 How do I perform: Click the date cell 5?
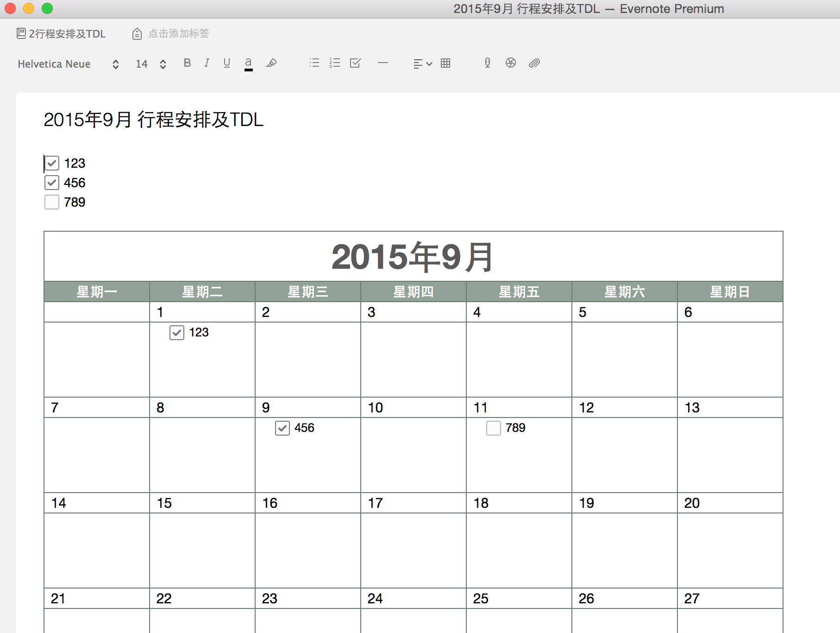point(625,312)
